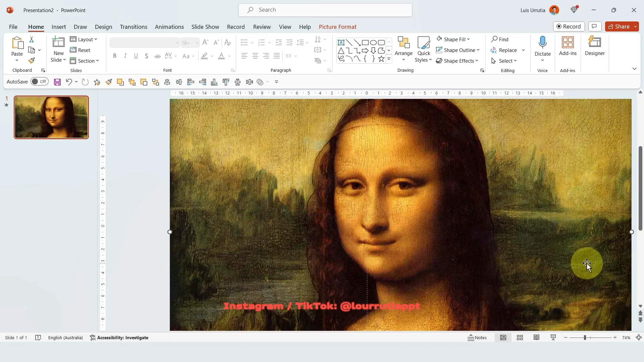644x362 pixels.
Task: Click the New Slide icon
Action: [x=58, y=42]
